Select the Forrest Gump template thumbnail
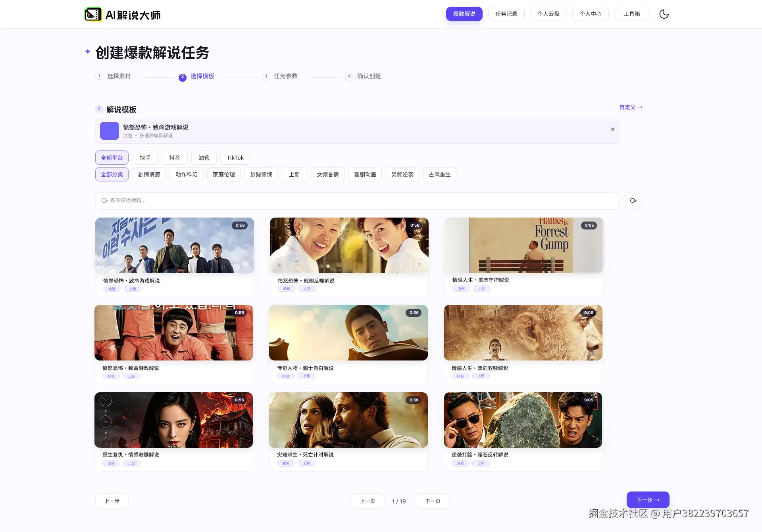 point(523,245)
